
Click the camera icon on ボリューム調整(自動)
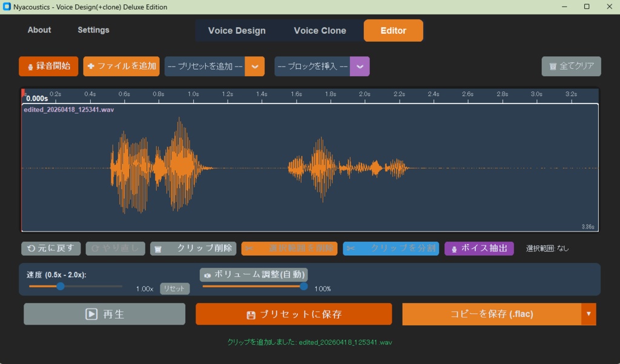[x=208, y=275]
